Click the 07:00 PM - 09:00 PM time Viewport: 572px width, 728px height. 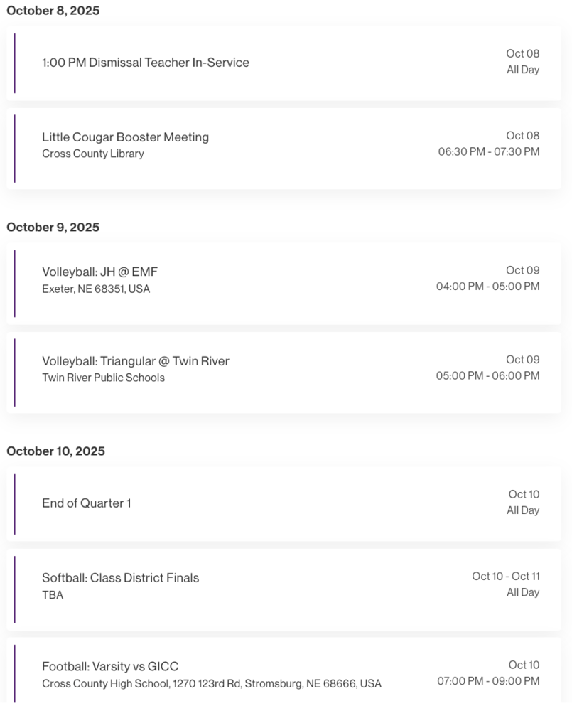coord(488,681)
